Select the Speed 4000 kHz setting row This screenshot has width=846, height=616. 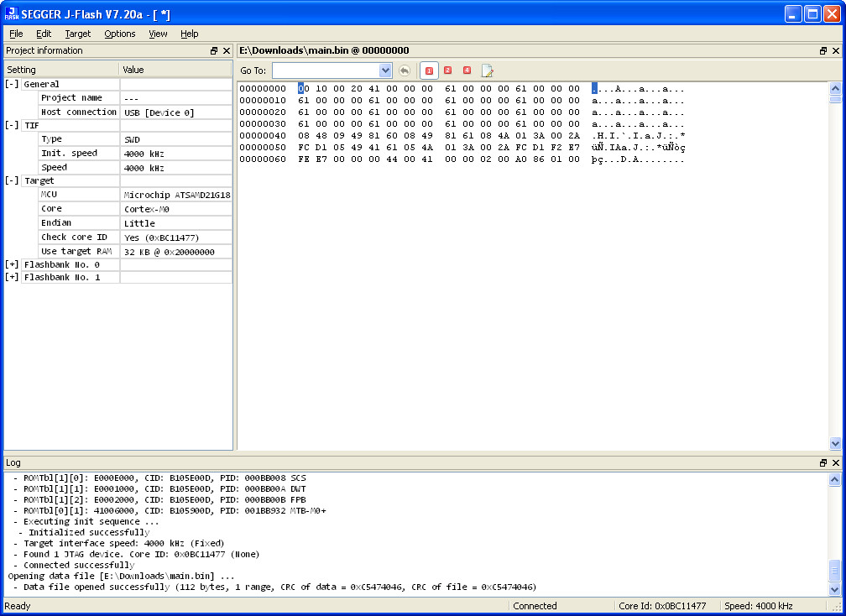pyautogui.click(x=135, y=168)
